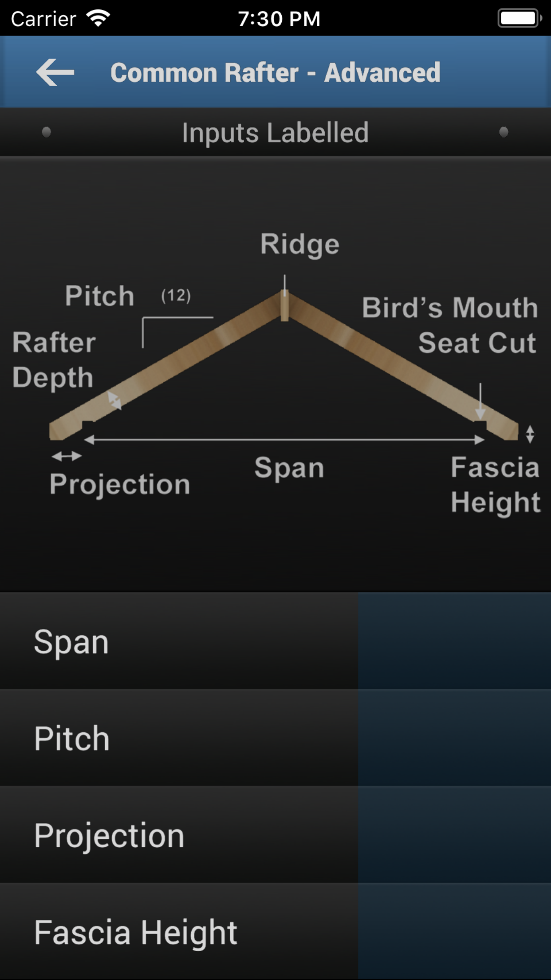The height and width of the screenshot is (980, 551).
Task: Tap the Fascia Height value field
Action: point(454,931)
